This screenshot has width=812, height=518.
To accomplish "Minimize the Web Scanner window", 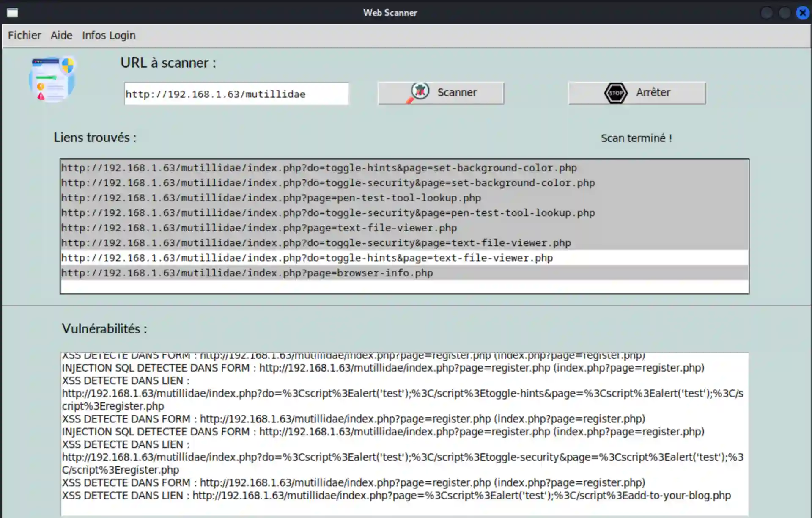I will pos(766,13).
